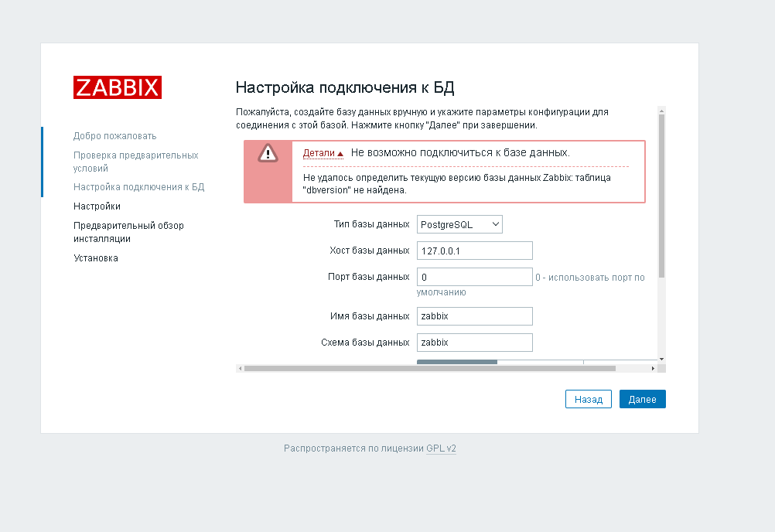Focus the 'Имя базы данных' field
The image size is (775, 532).
click(x=474, y=316)
